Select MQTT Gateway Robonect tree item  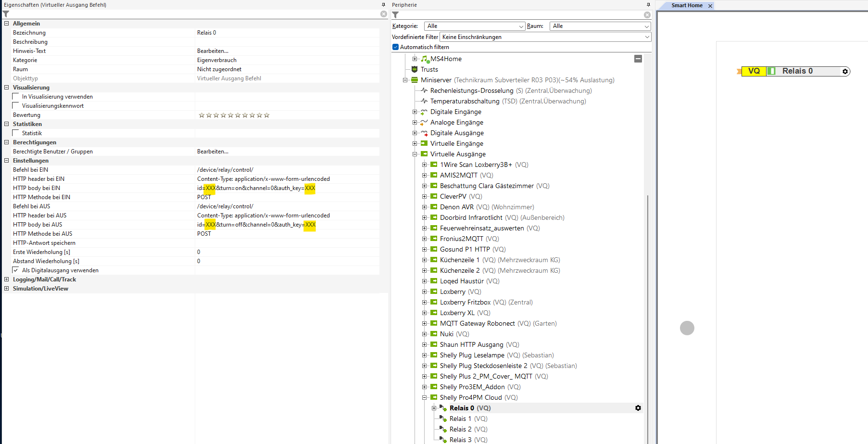point(498,323)
